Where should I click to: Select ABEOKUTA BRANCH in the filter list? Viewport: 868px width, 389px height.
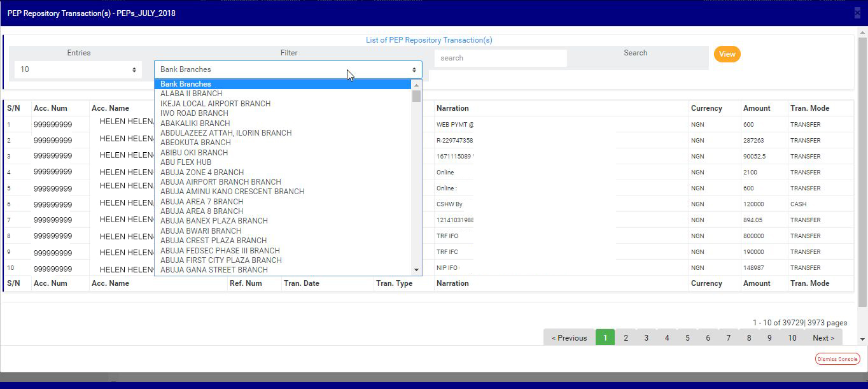(x=195, y=143)
